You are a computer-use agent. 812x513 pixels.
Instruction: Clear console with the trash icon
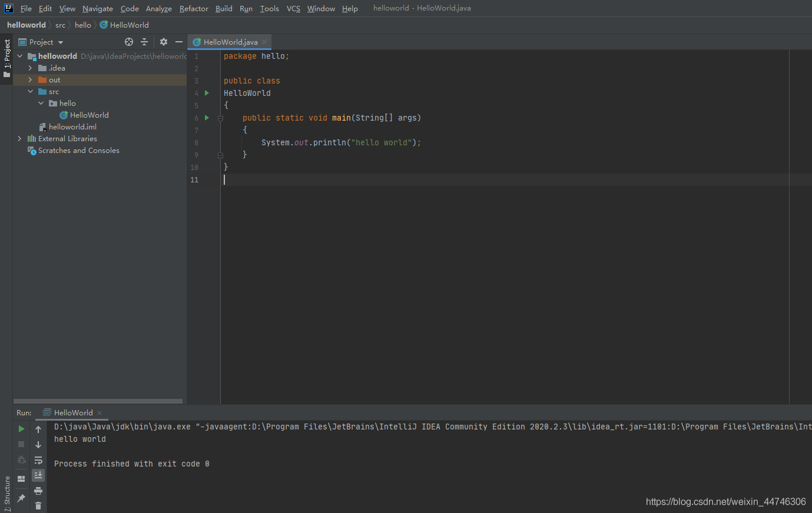tap(38, 505)
